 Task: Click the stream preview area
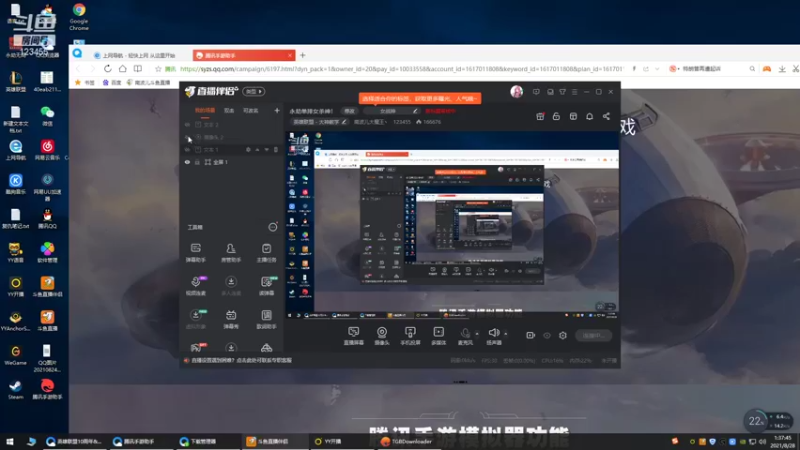453,225
